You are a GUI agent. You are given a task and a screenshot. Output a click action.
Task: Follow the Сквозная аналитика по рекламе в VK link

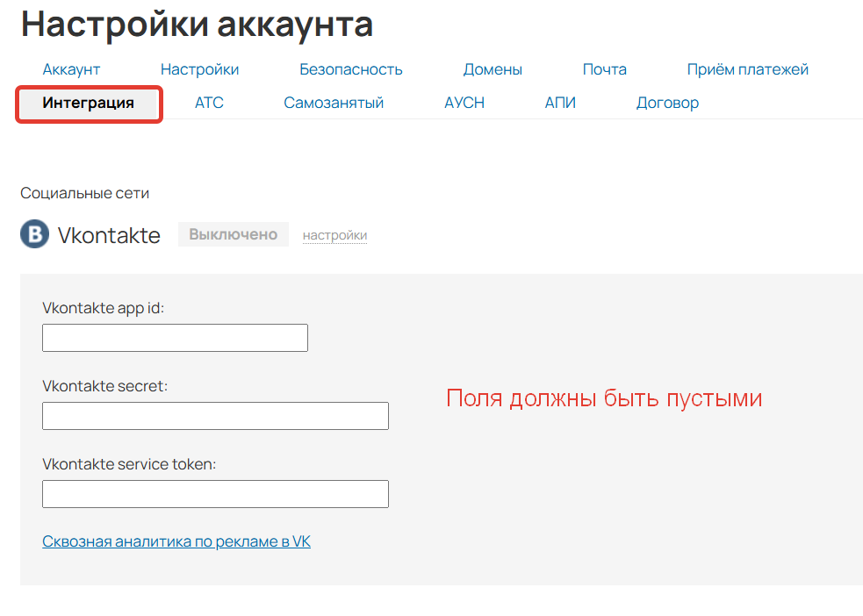pos(176,541)
